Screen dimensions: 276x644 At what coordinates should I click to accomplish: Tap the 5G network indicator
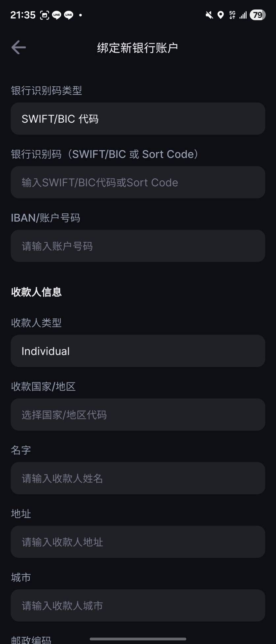pos(232,15)
